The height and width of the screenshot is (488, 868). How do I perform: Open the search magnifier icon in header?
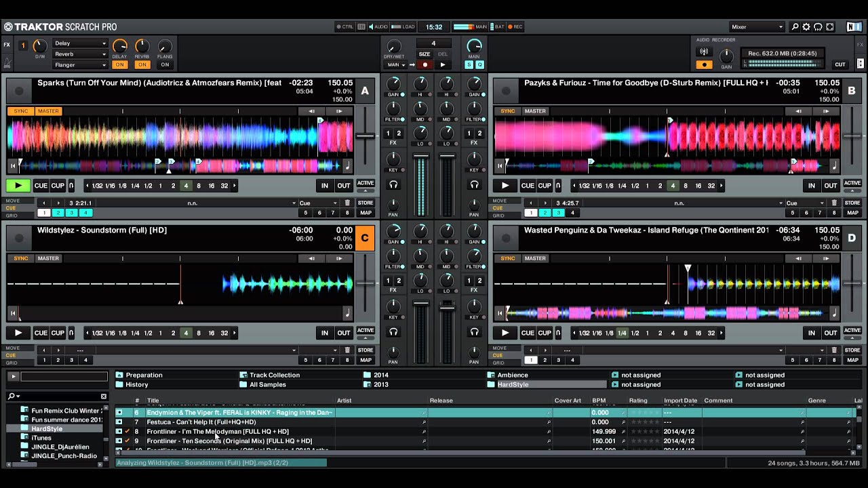(795, 27)
